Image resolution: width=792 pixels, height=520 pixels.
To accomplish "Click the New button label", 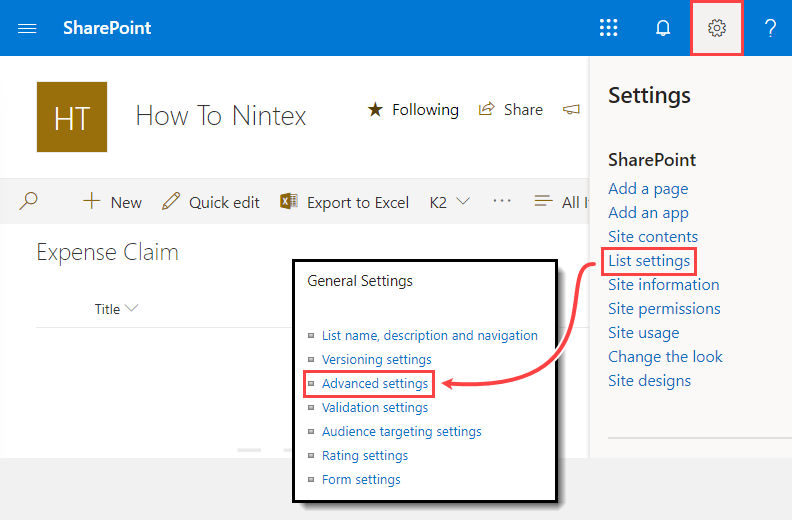I will point(126,203).
